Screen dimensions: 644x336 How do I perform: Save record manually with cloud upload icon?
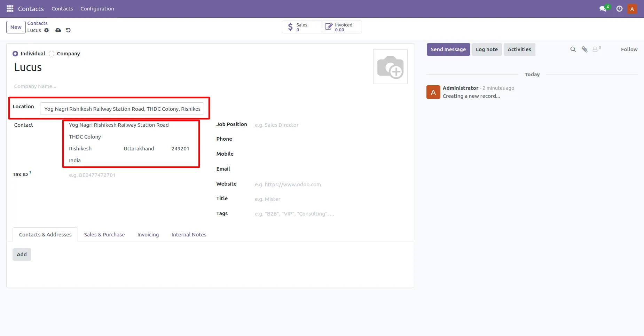click(58, 30)
